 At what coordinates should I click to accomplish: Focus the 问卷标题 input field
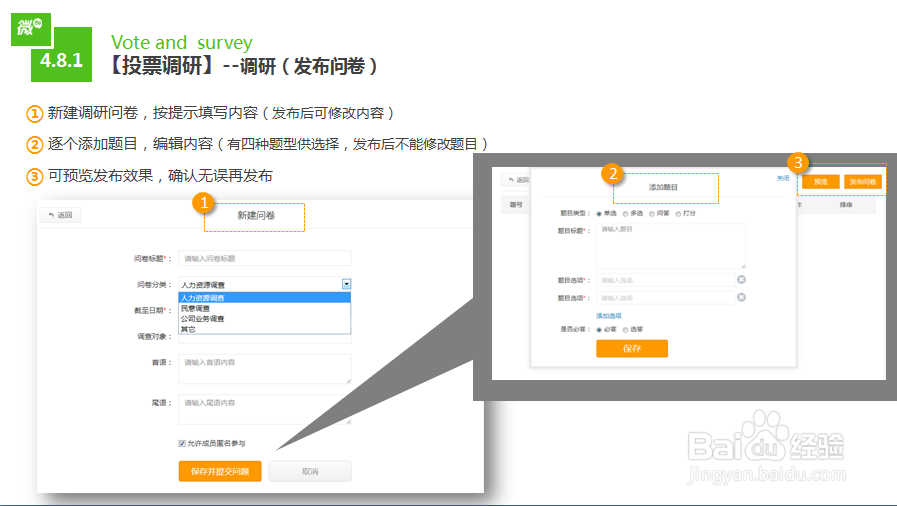click(x=265, y=258)
